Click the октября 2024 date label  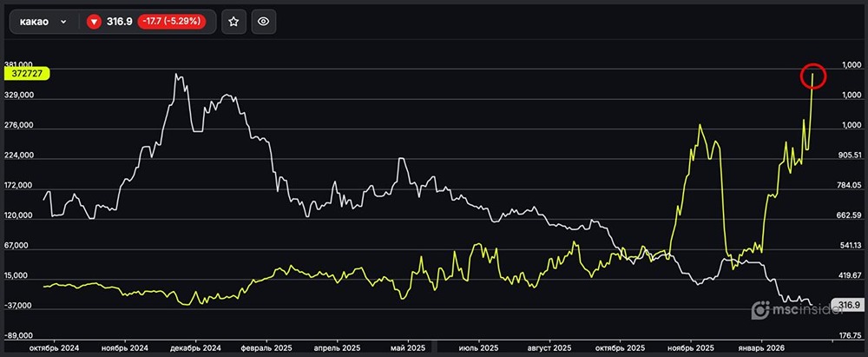coord(54,348)
